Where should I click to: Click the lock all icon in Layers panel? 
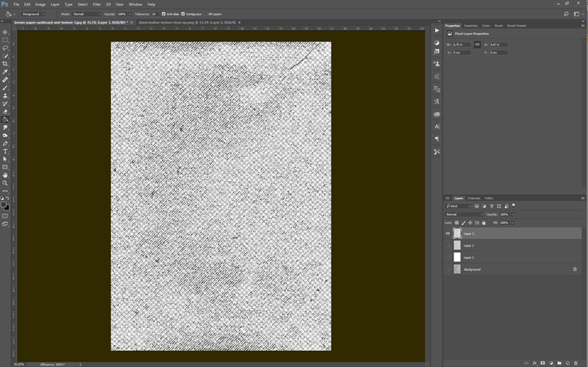pos(484,223)
